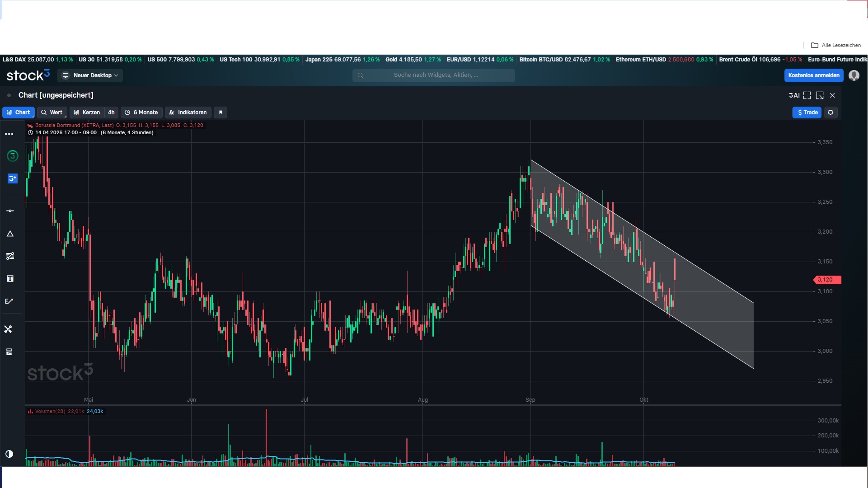Viewport: 868px width, 488px height.
Task: Select the arrow annotation tool
Action: [x=9, y=301]
